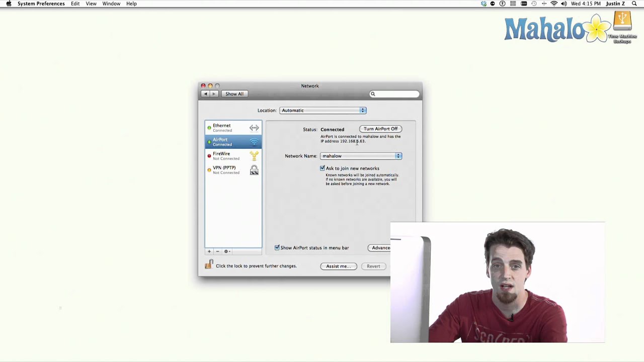Screen dimensions: 644x362
Task: Click the Universal Access menu bar icon
Action: click(x=503, y=4)
